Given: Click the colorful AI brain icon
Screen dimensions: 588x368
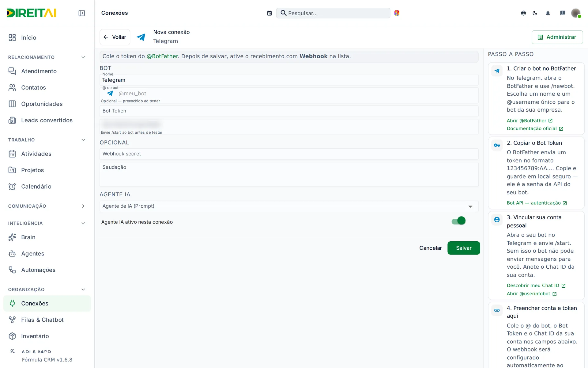Looking at the screenshot, I should click(x=397, y=13).
